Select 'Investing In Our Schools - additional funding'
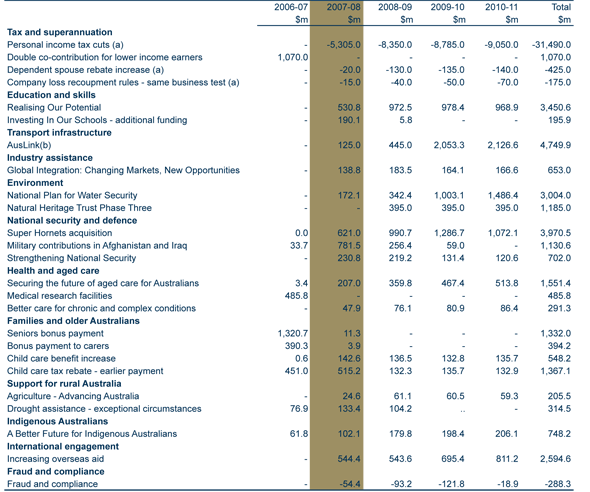590x492 pixels. [x=97, y=120]
